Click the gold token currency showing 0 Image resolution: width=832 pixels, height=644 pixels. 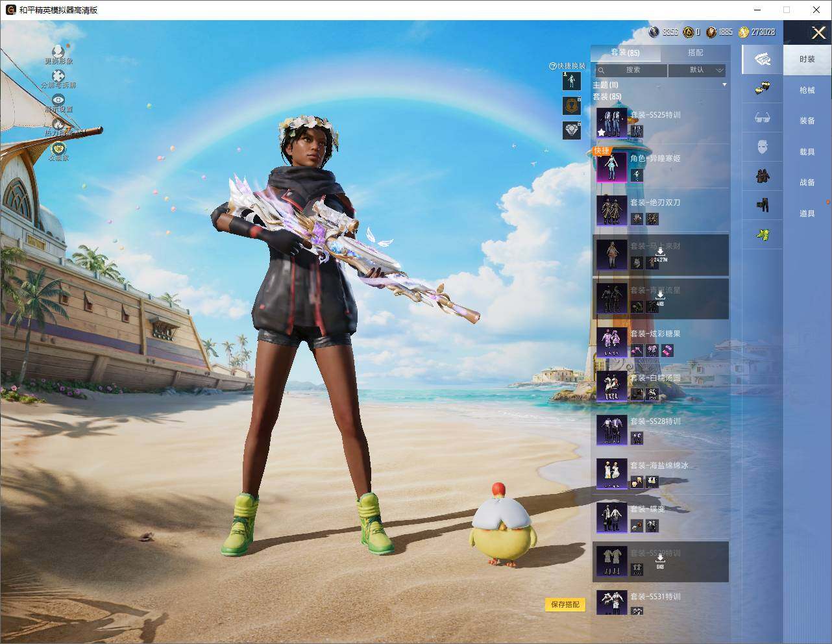click(x=688, y=32)
